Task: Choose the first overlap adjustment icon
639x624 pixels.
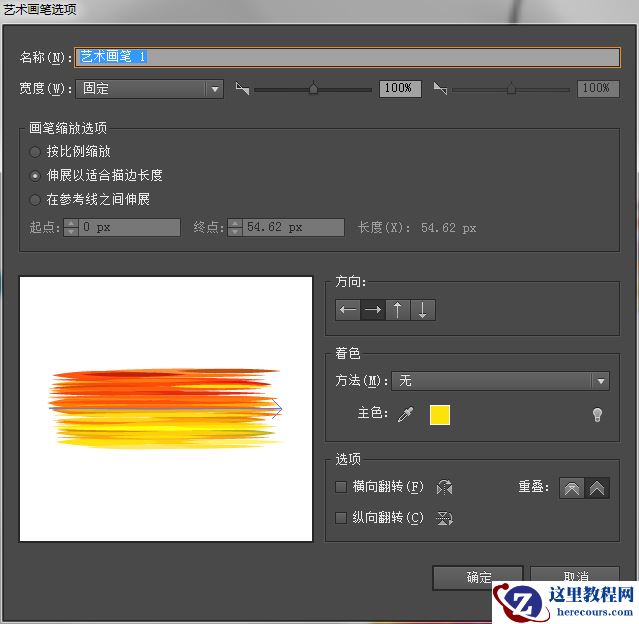Action: click(572, 488)
